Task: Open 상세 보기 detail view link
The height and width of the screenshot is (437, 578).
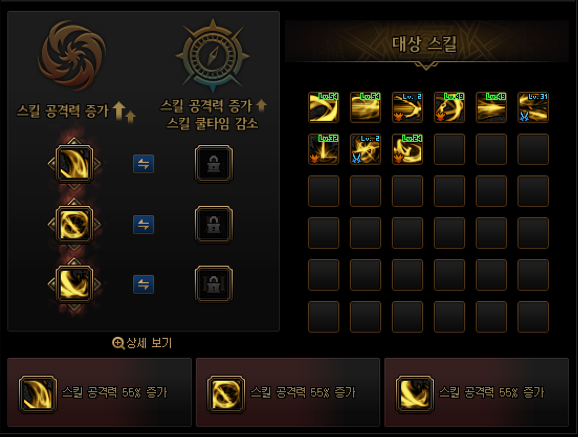Action: tap(142, 343)
